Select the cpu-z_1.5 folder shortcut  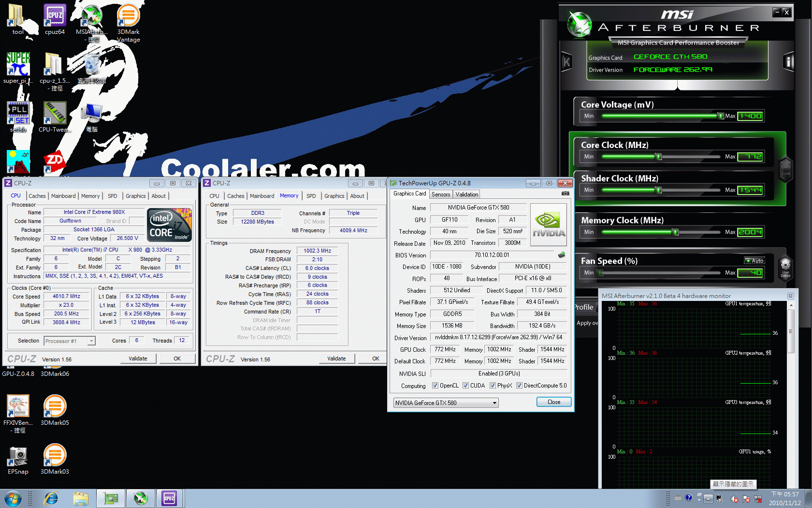click(55, 72)
